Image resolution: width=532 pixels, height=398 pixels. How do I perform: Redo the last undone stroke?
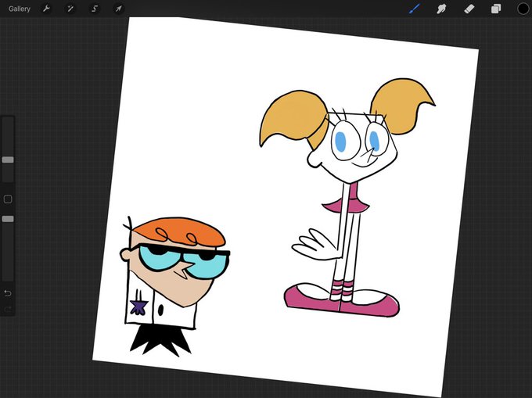[8, 309]
